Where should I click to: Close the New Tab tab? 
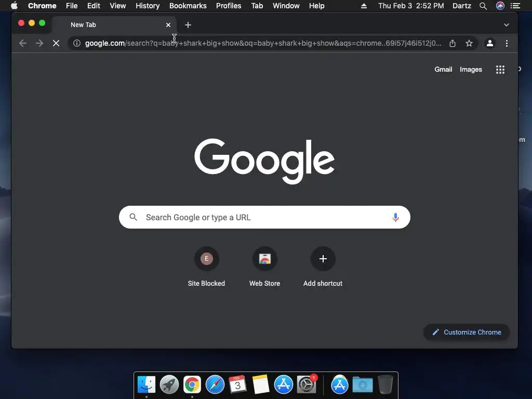tap(168, 25)
